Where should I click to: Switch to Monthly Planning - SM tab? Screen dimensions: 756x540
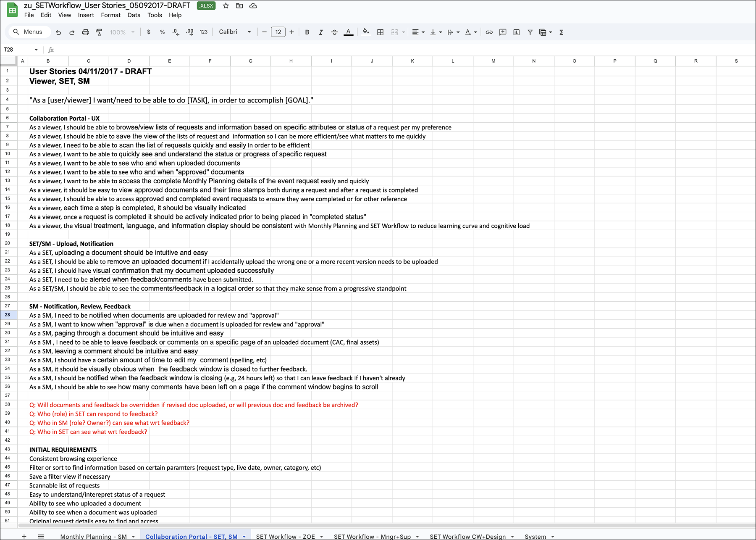94,537
